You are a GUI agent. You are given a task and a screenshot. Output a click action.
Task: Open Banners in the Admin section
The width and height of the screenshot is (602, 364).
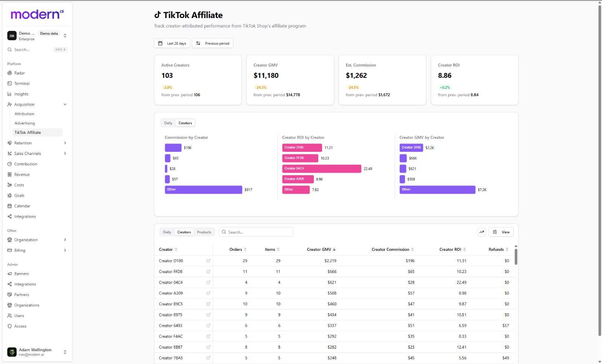coord(21,274)
